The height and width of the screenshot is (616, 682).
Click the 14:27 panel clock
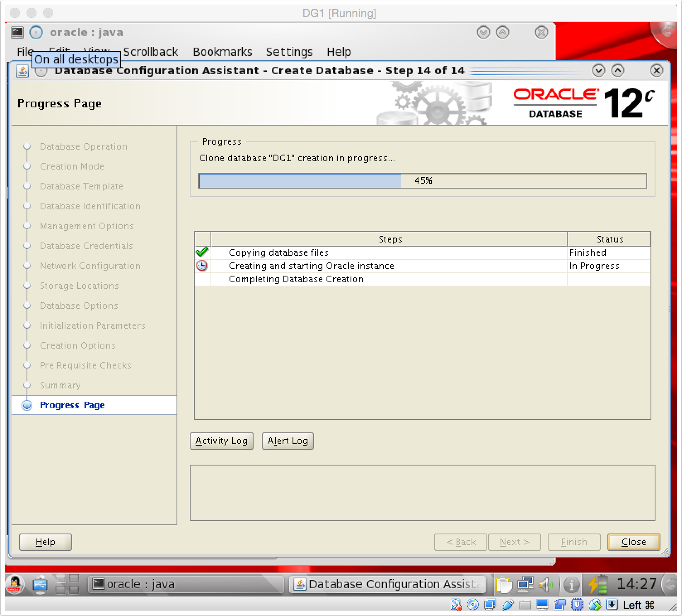(x=636, y=584)
